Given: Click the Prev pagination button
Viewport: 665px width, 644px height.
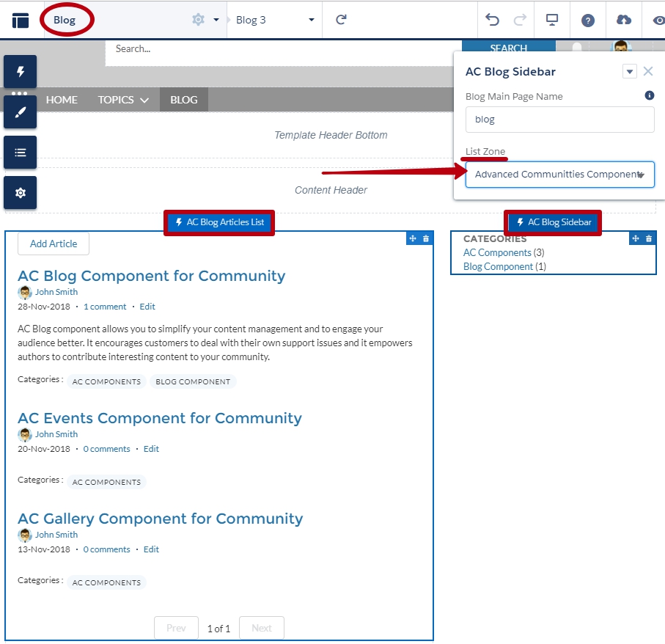Looking at the screenshot, I should (176, 628).
